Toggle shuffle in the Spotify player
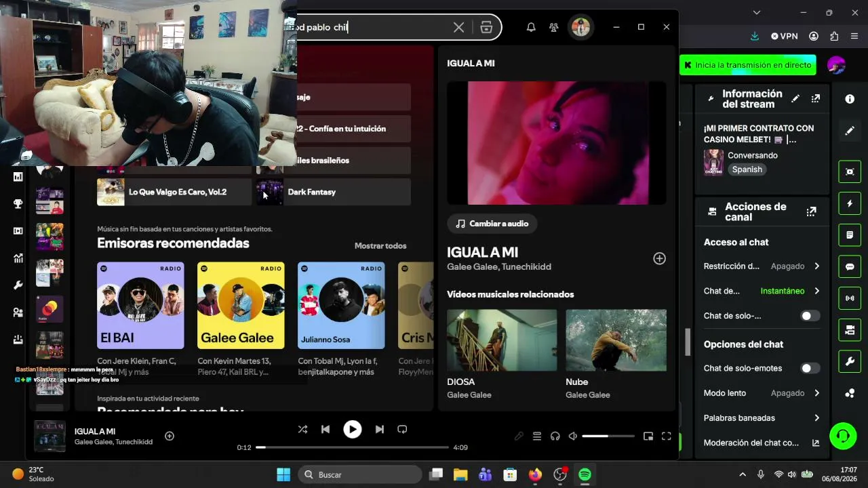This screenshot has width=868, height=488. pos(302,429)
